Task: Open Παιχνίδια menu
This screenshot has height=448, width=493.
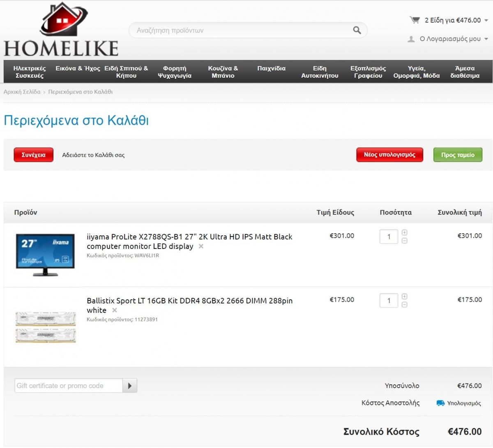Action: 271,69
